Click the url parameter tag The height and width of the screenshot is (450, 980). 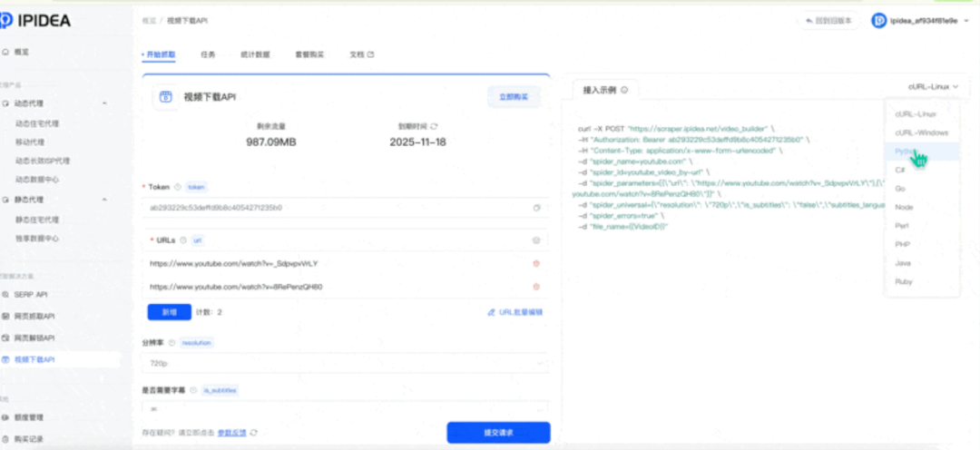(198, 240)
